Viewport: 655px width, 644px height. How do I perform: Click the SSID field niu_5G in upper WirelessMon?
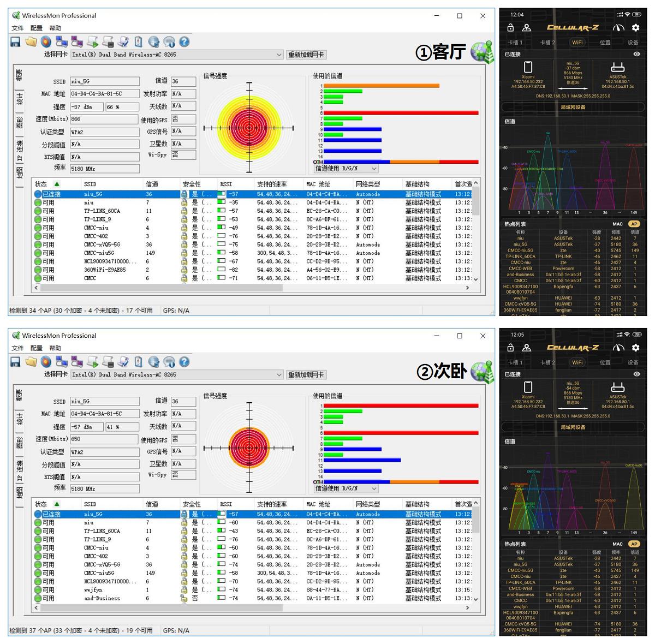[104, 81]
